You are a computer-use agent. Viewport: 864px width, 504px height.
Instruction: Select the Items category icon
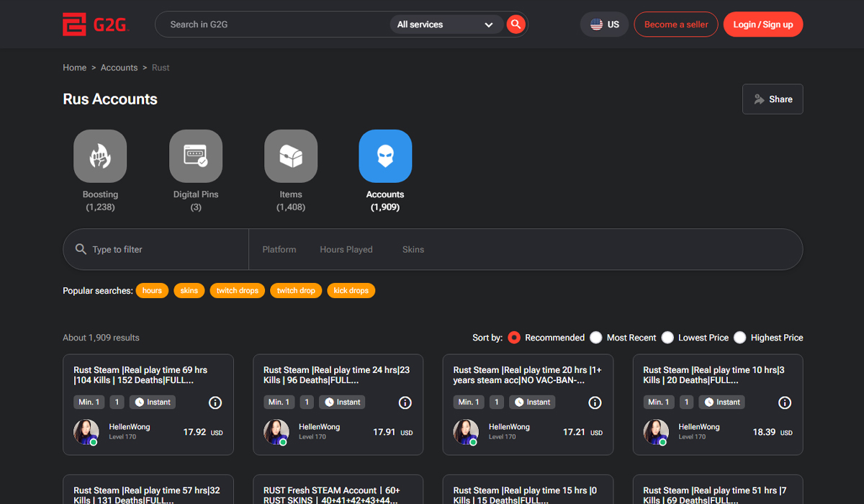pyautogui.click(x=291, y=156)
